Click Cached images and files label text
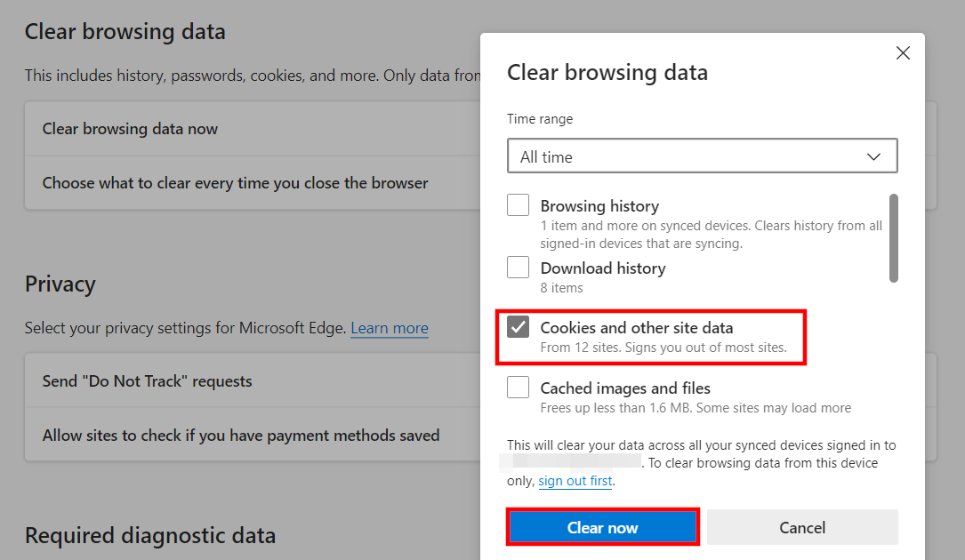Image resolution: width=965 pixels, height=560 pixels. [x=625, y=388]
